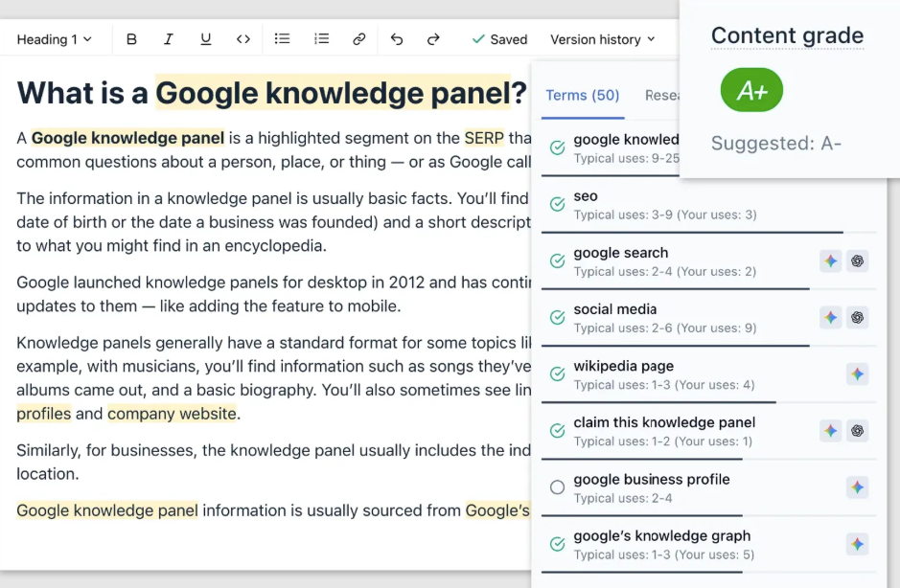Toggle the check mark for google search term
This screenshot has height=588, width=900.
point(557,261)
